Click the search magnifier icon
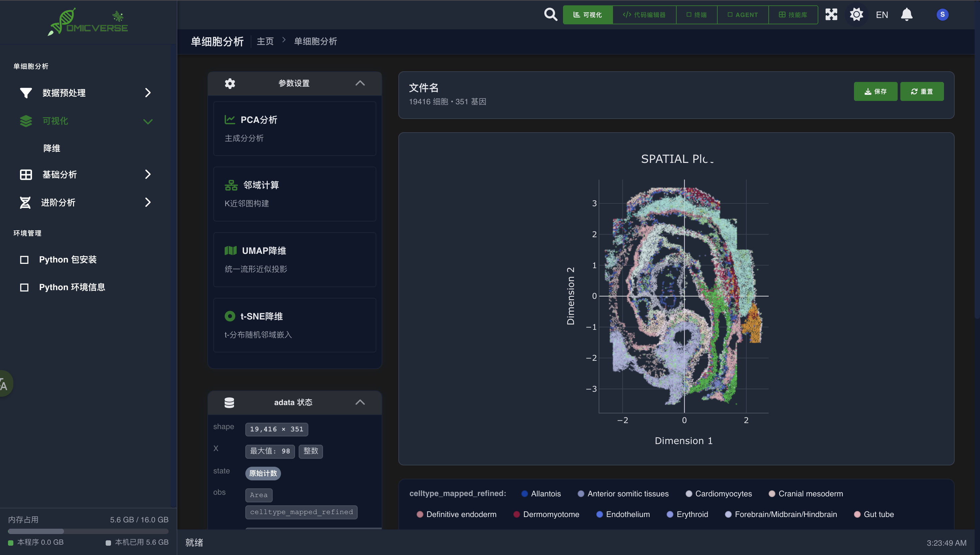 tap(550, 15)
